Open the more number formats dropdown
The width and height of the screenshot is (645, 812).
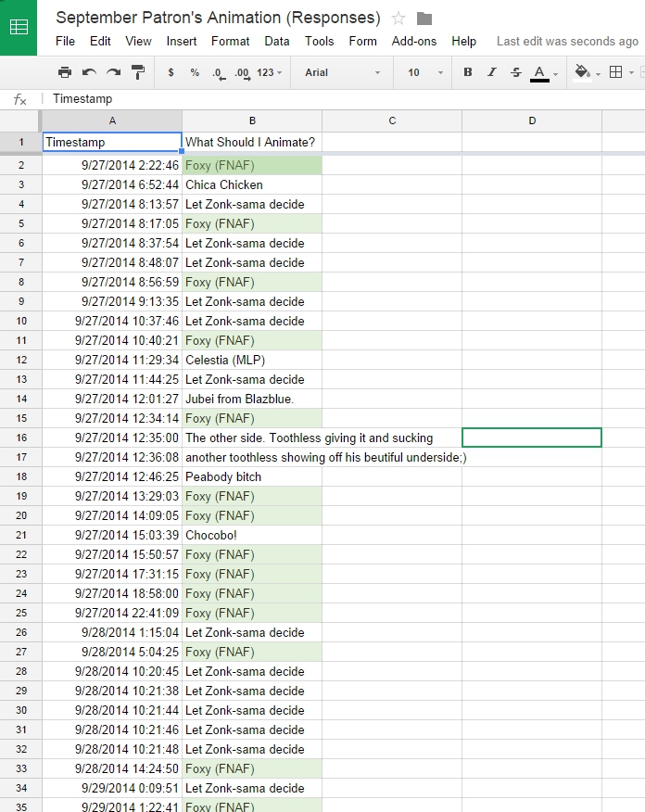(x=270, y=72)
